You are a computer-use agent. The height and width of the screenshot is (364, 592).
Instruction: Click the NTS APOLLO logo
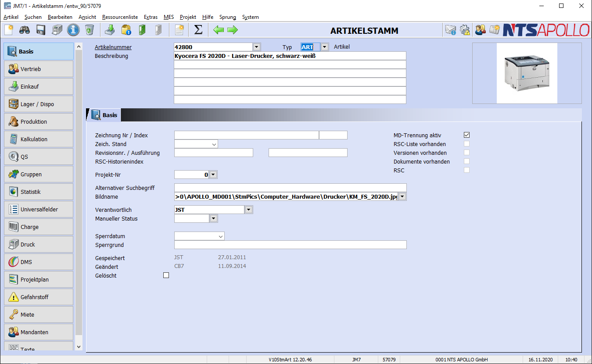point(546,30)
